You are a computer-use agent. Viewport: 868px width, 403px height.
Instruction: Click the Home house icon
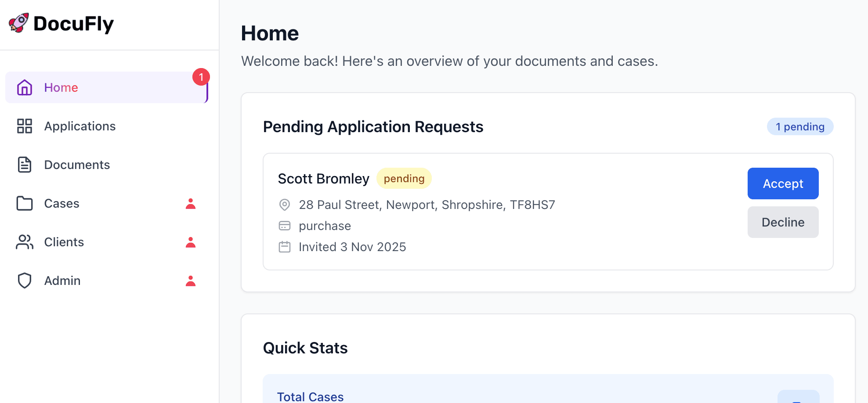tap(25, 87)
